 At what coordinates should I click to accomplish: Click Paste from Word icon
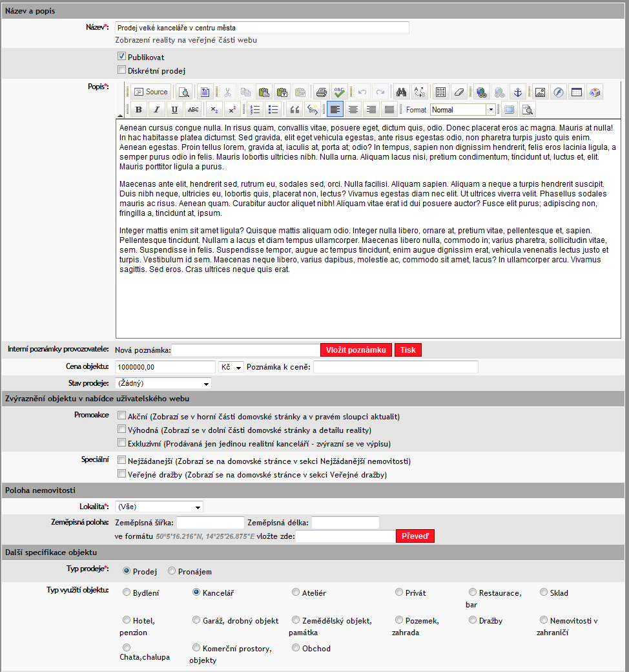300,92
